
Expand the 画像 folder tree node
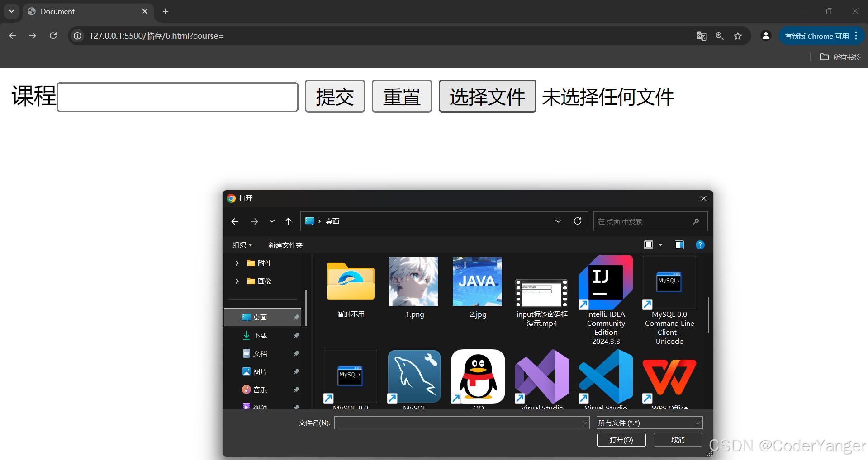click(x=237, y=281)
